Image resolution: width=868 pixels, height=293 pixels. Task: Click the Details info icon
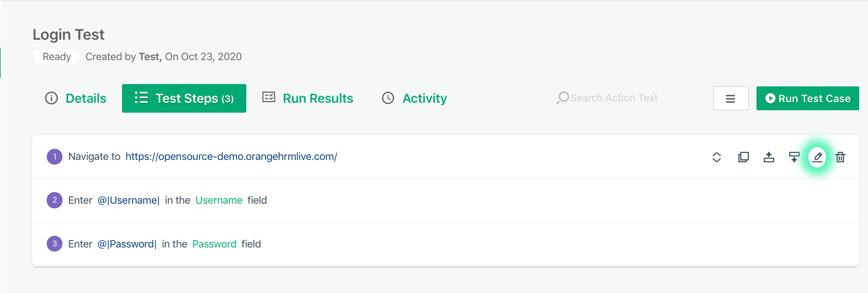pos(51,98)
